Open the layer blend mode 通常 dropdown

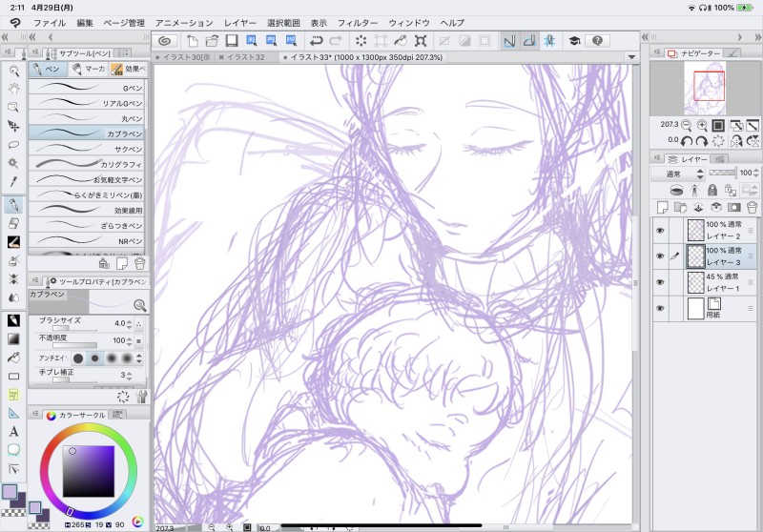pyautogui.click(x=678, y=174)
